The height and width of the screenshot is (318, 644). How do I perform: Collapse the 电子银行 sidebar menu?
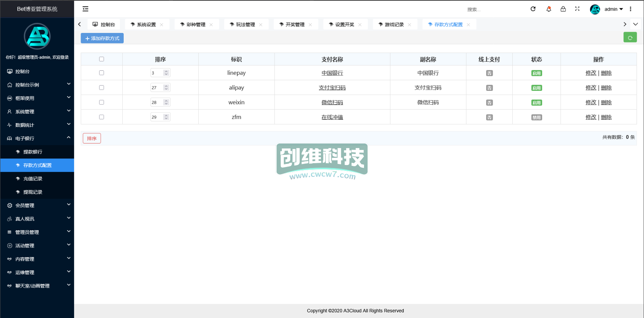(37, 138)
